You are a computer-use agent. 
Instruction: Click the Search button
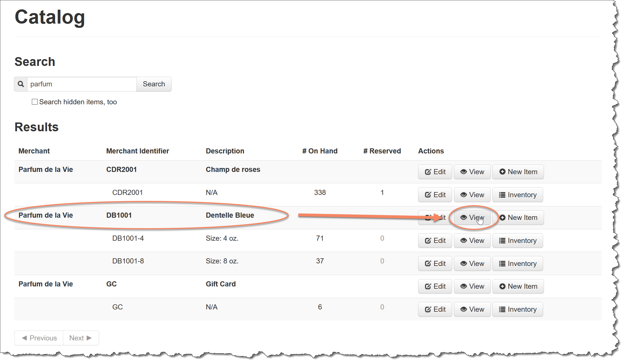[154, 84]
